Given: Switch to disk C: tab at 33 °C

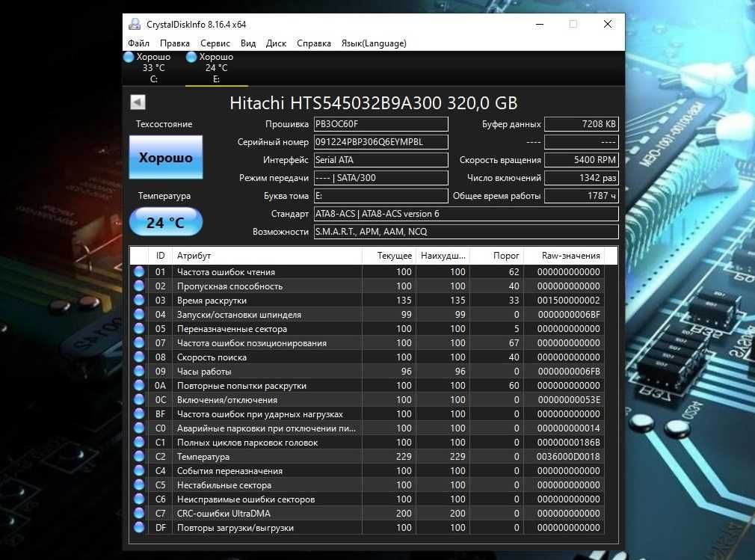Looking at the screenshot, I should pyautogui.click(x=153, y=68).
